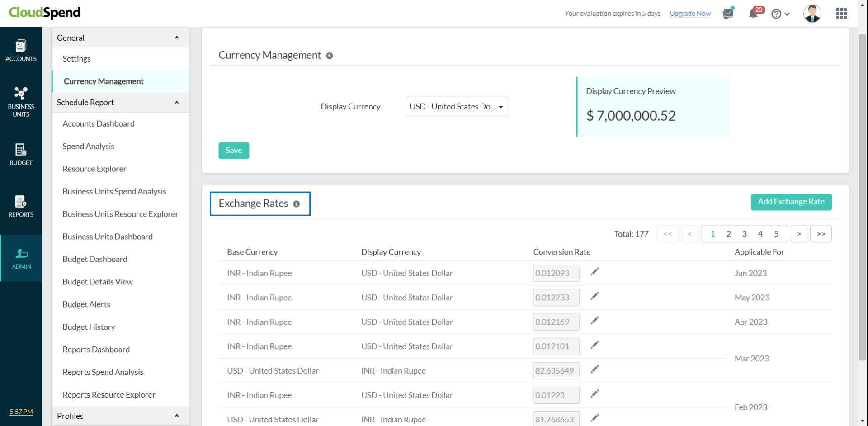Click the 0.012093 conversion rate field
Viewport: 868px width, 426px height.
(x=556, y=273)
